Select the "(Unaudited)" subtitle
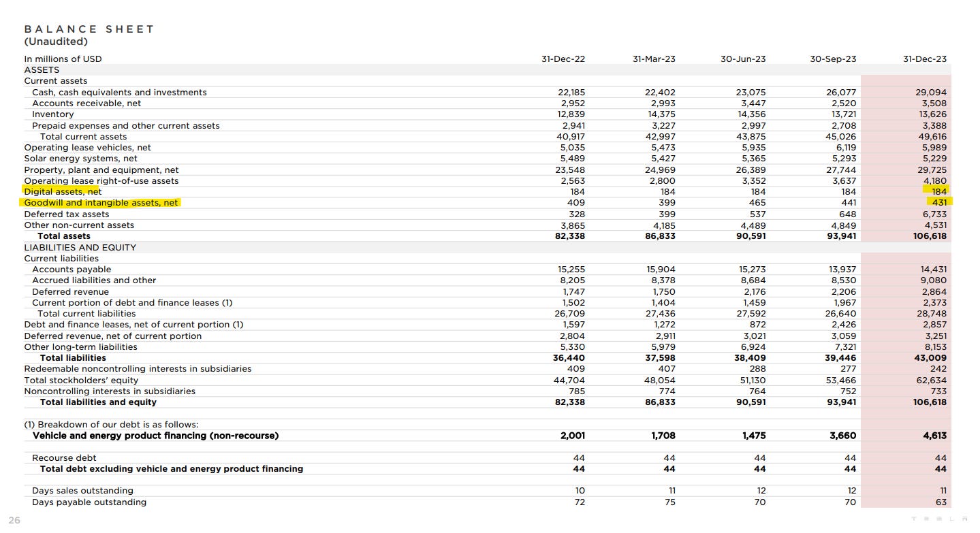Image resolution: width=980 pixels, height=533 pixels. (x=56, y=42)
